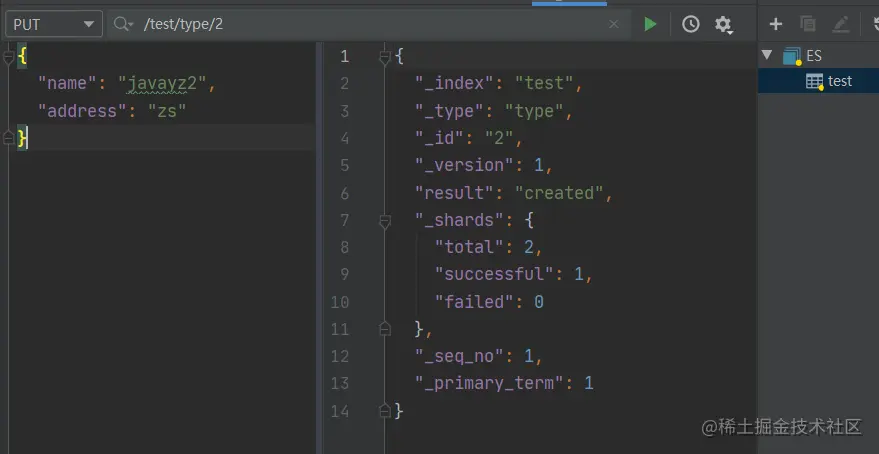
Task: Click the "name" key in request body
Action: tap(68, 84)
